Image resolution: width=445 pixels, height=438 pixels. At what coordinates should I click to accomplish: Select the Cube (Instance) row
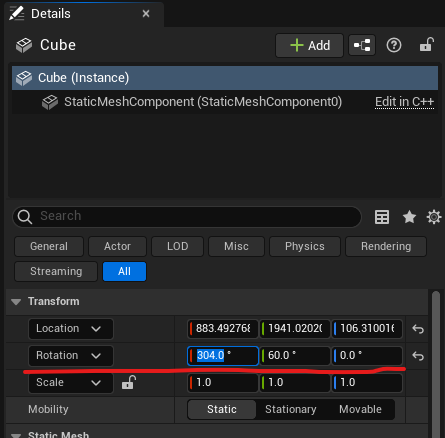click(x=225, y=78)
